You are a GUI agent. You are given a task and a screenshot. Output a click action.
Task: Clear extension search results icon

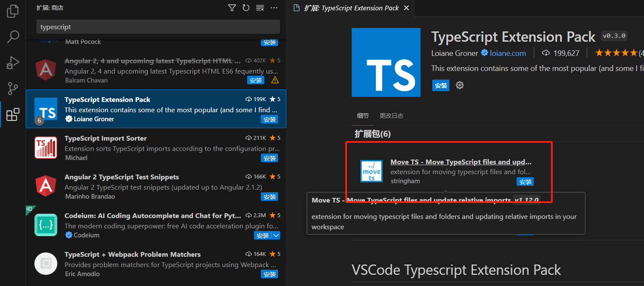260,8
